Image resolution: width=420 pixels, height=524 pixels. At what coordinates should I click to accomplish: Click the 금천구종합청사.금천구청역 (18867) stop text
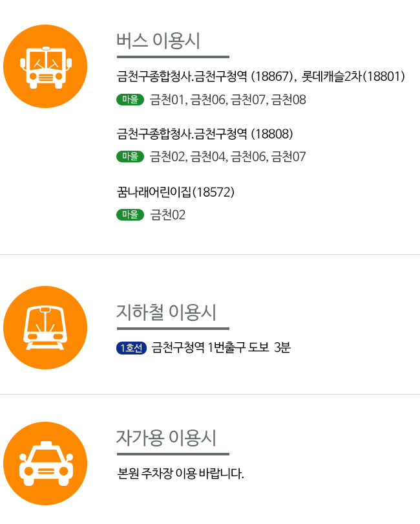(205, 76)
